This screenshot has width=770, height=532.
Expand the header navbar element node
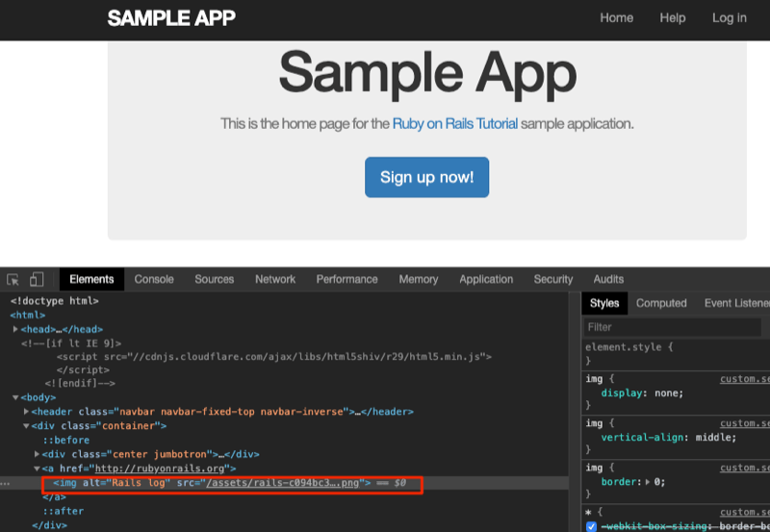[x=26, y=412]
